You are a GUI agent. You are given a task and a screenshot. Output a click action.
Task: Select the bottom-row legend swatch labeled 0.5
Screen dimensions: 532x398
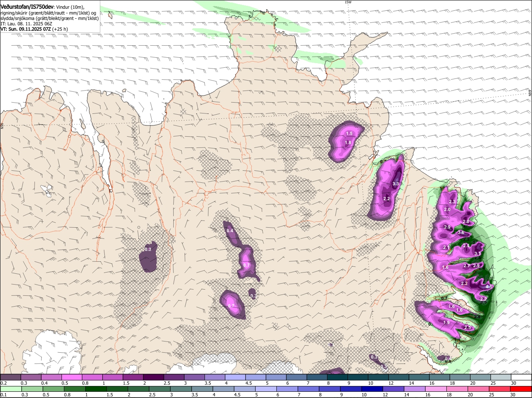[53, 389]
